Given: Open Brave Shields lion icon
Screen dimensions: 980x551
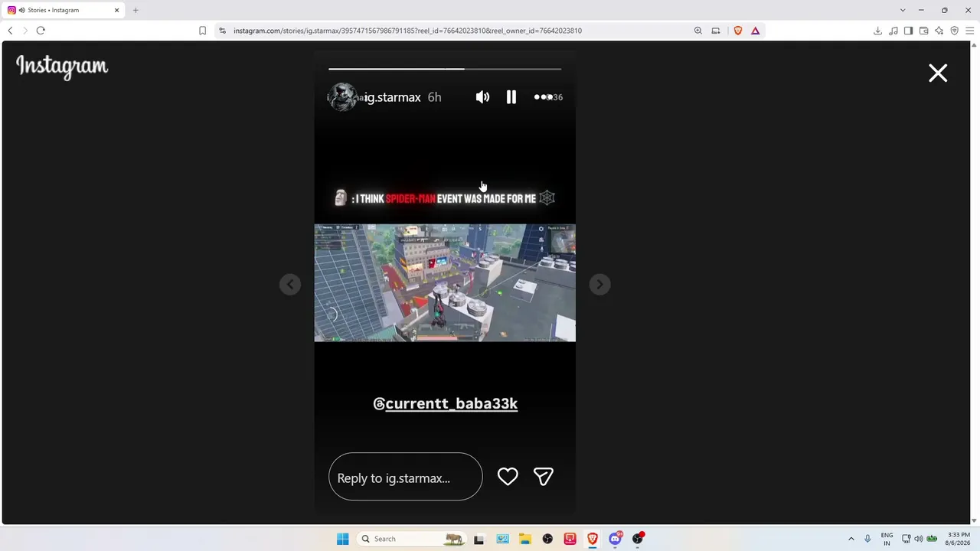Looking at the screenshot, I should tap(738, 31).
